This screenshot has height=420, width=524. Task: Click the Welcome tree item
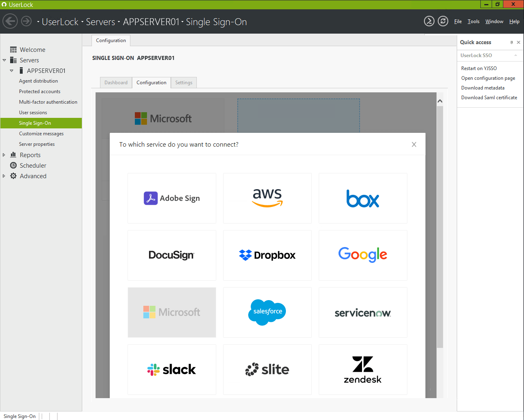coord(32,49)
